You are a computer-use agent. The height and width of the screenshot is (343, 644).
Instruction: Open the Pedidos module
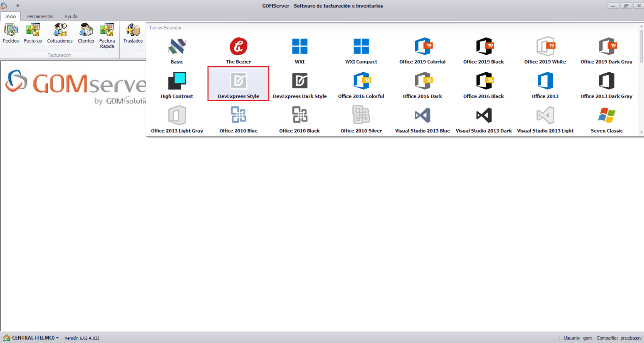point(10,33)
